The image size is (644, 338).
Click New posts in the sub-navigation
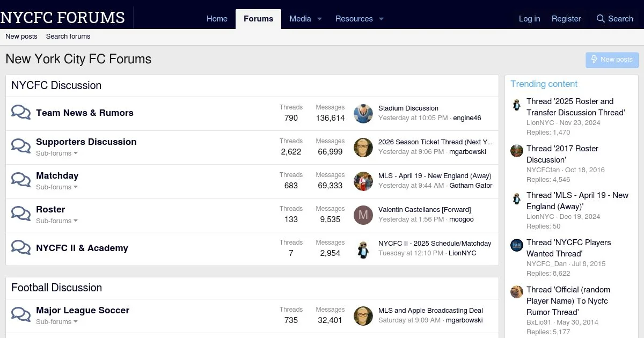(x=21, y=36)
